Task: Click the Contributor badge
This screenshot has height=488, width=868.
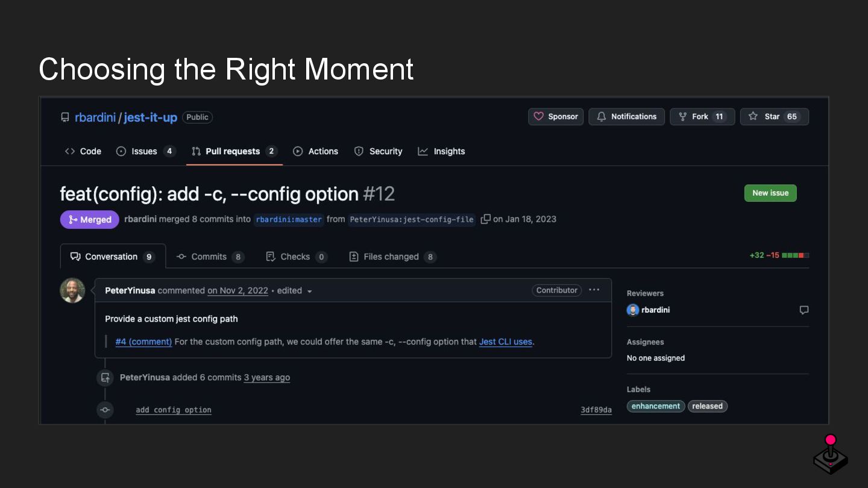Action: click(x=557, y=290)
